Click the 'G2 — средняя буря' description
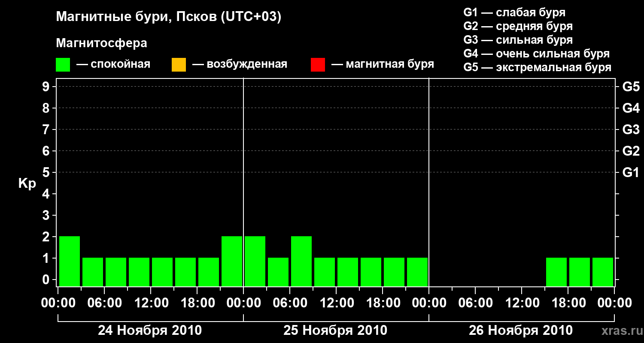 tap(518, 26)
